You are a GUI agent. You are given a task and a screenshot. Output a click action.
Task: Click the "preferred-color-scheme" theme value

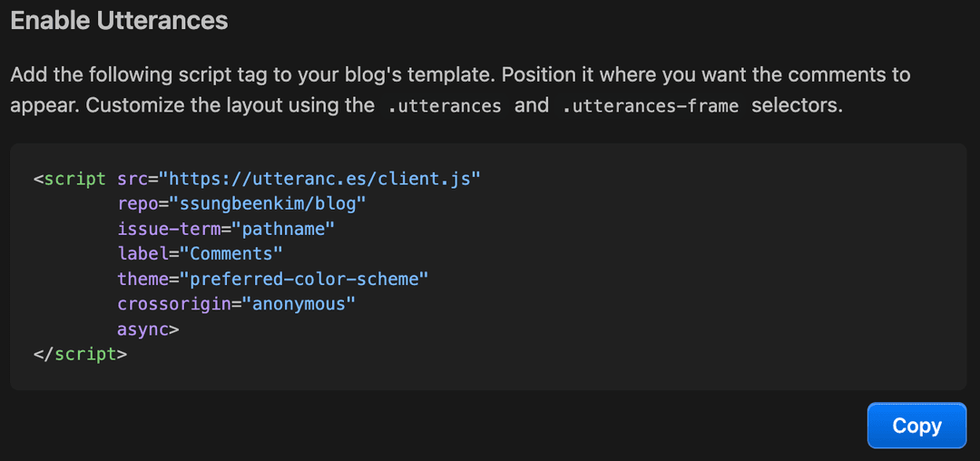[x=302, y=279]
